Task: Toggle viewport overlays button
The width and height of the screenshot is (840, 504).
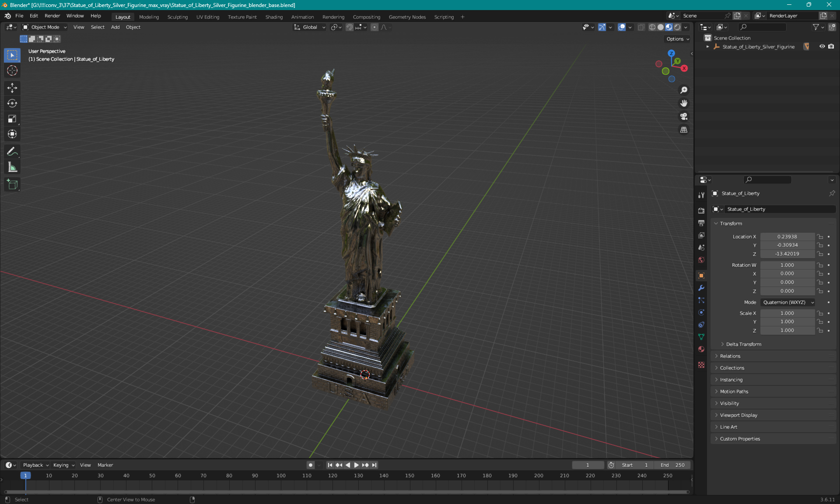Action: (622, 27)
